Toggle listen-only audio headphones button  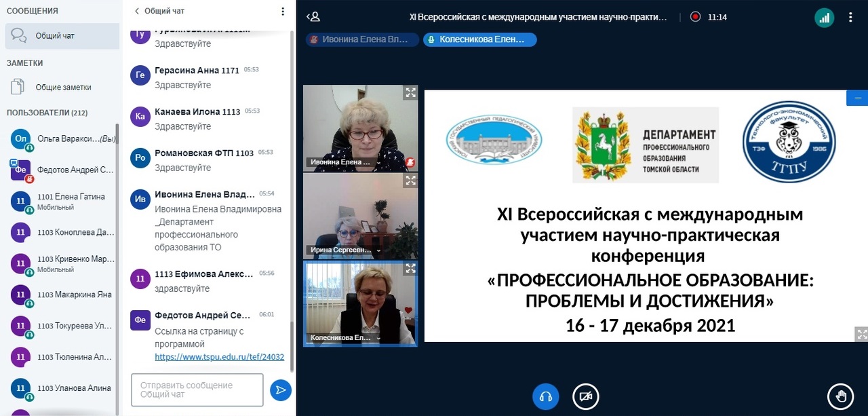(x=546, y=396)
